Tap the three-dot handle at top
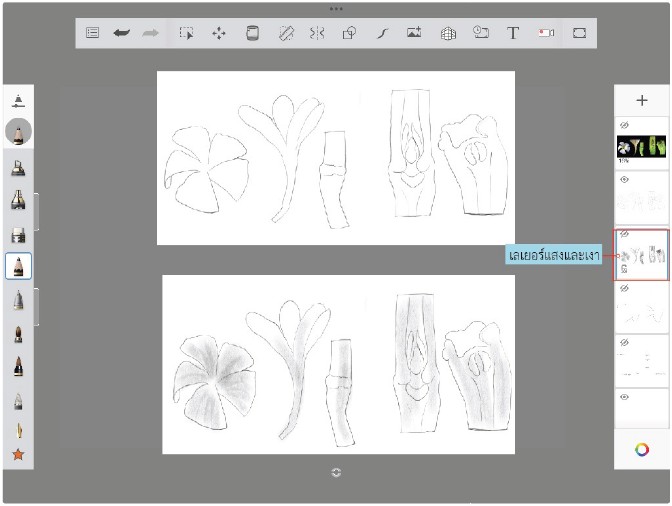Viewport: 672px width, 506px height. coord(336,9)
